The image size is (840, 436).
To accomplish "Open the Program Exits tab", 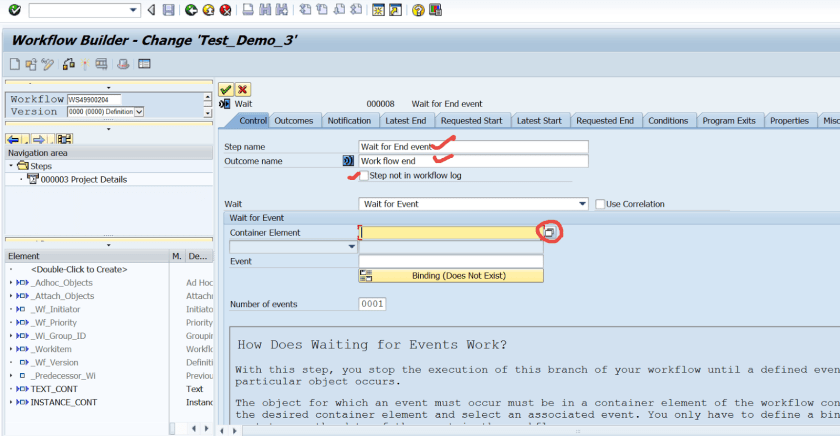I will pyautogui.click(x=729, y=121).
